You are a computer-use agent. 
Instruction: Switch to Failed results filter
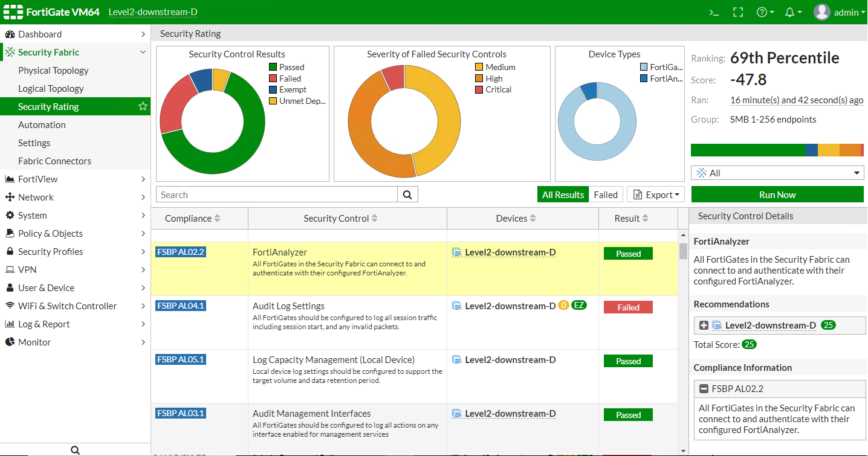coord(605,194)
